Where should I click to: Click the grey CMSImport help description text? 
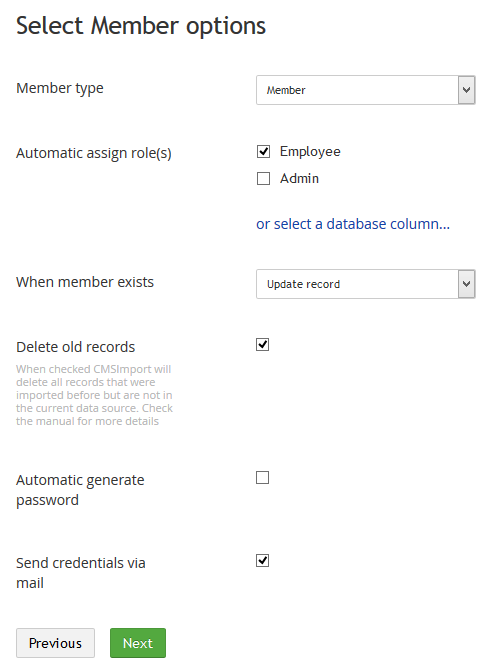pos(94,395)
